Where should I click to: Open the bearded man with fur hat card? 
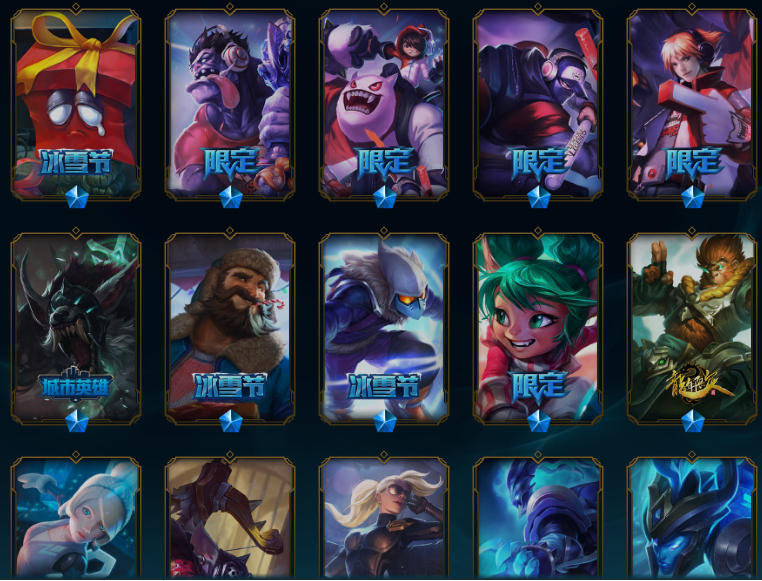pos(230,327)
